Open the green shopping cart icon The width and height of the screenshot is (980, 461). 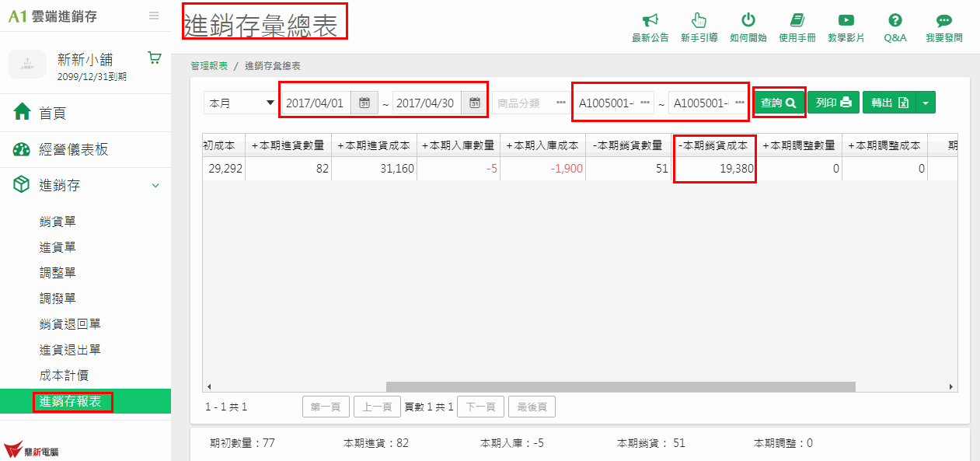[154, 58]
